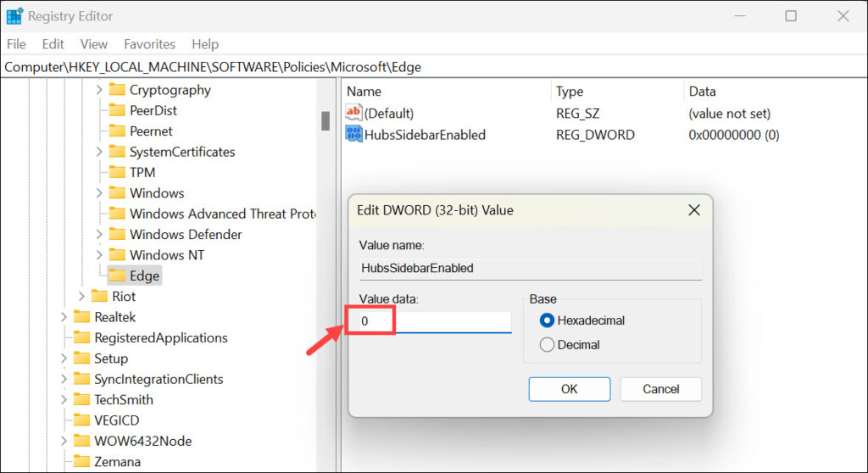868x473 pixels.
Task: Open the Edit menu
Action: coord(53,44)
